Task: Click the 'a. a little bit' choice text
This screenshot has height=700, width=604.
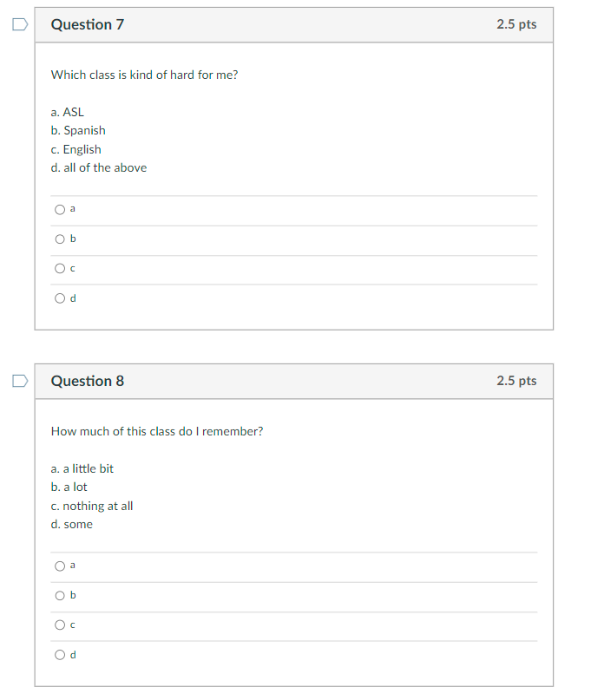Action: (82, 468)
